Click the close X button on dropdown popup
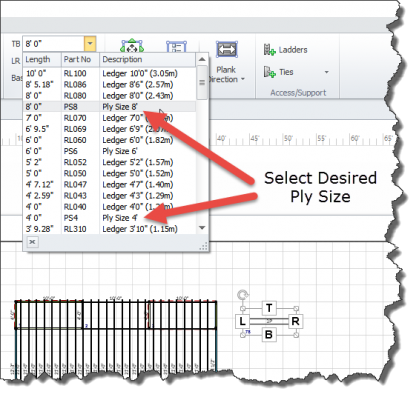The height and width of the screenshot is (400, 419). click(x=32, y=242)
